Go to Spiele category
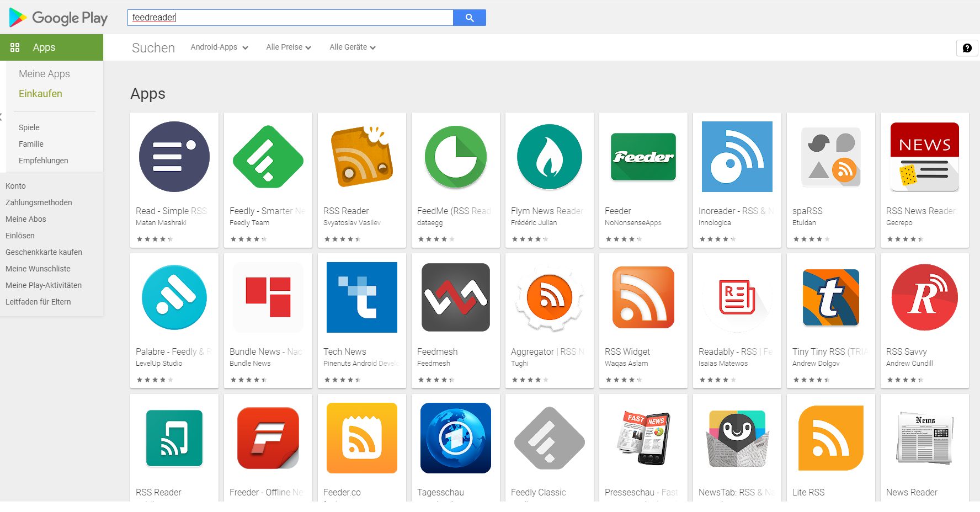 click(x=29, y=127)
